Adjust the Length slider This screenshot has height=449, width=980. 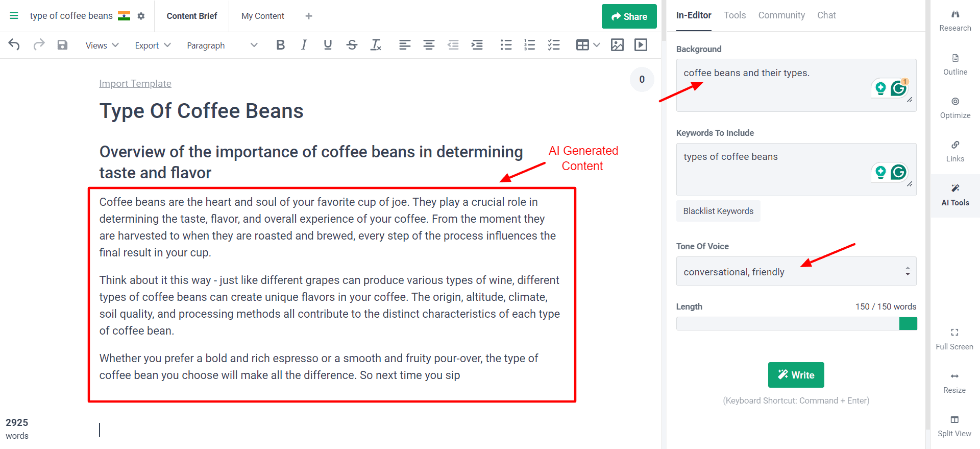tap(908, 323)
